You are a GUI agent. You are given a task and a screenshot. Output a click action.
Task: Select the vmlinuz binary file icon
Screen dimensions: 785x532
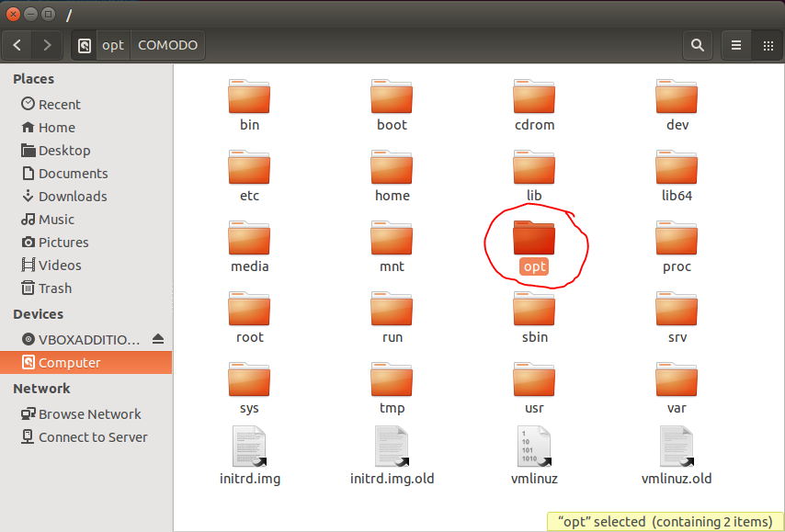pyautogui.click(x=534, y=447)
